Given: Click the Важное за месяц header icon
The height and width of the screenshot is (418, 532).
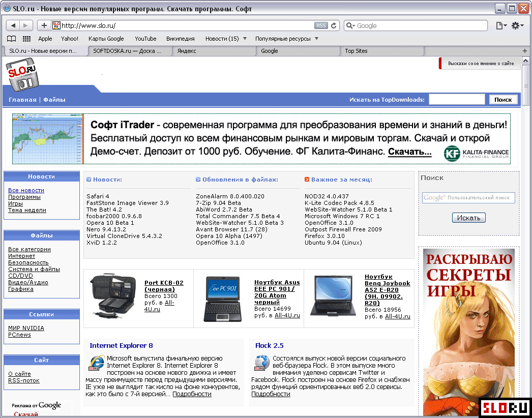Looking at the screenshot, I should 307,180.
